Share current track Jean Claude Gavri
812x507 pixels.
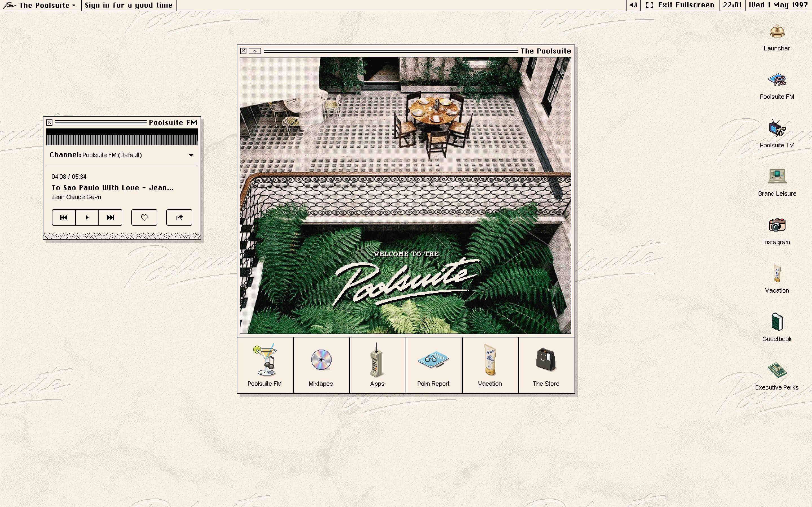click(180, 217)
